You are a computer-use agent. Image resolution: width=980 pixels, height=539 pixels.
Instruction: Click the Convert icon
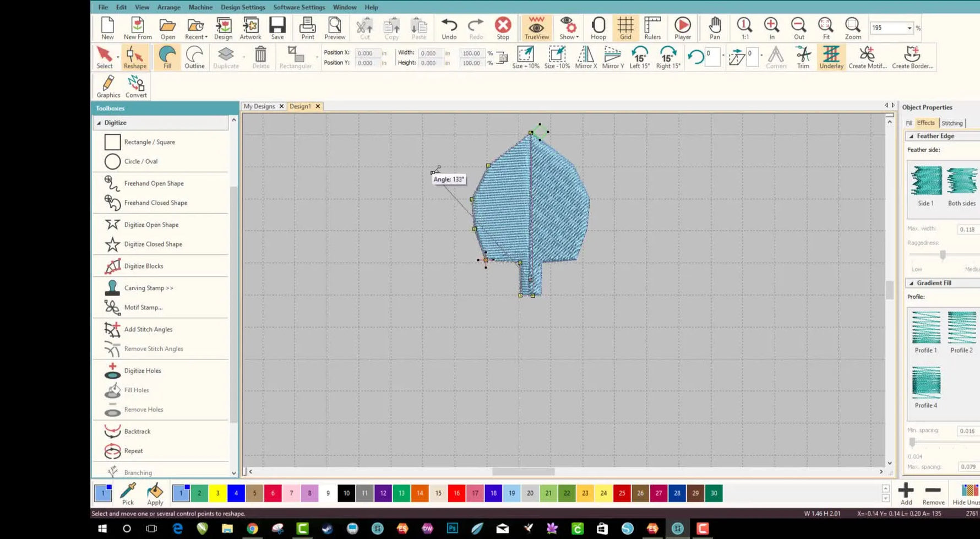(x=136, y=86)
